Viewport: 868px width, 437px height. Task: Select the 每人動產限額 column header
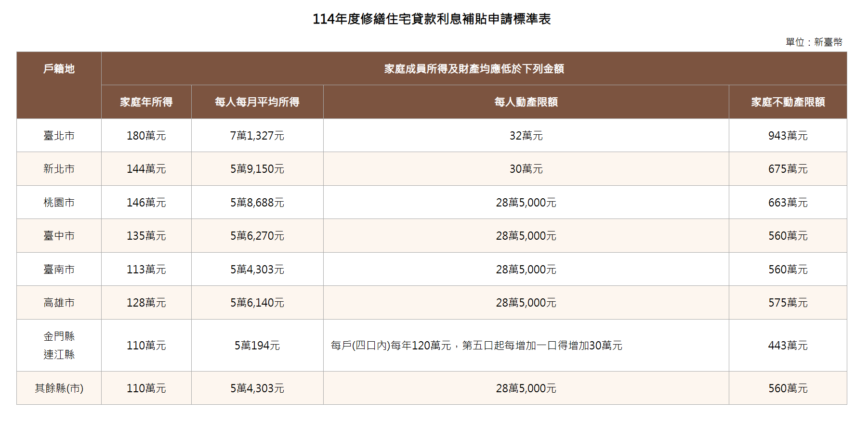pos(526,102)
